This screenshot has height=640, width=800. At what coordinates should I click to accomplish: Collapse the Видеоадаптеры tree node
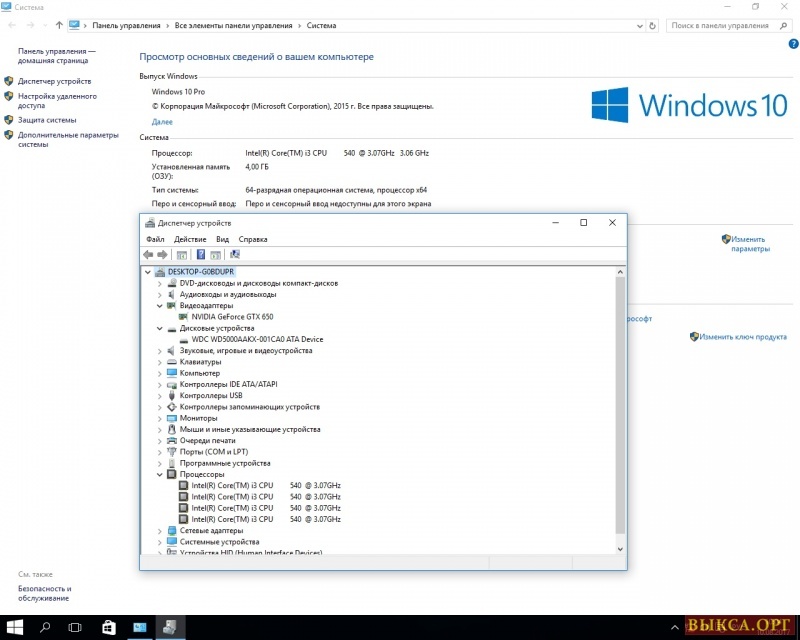point(160,306)
